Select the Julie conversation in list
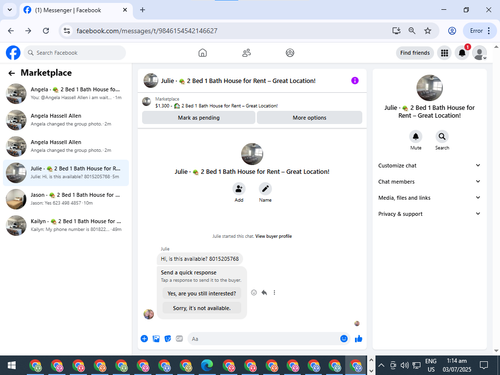The image size is (500, 375). click(66, 172)
